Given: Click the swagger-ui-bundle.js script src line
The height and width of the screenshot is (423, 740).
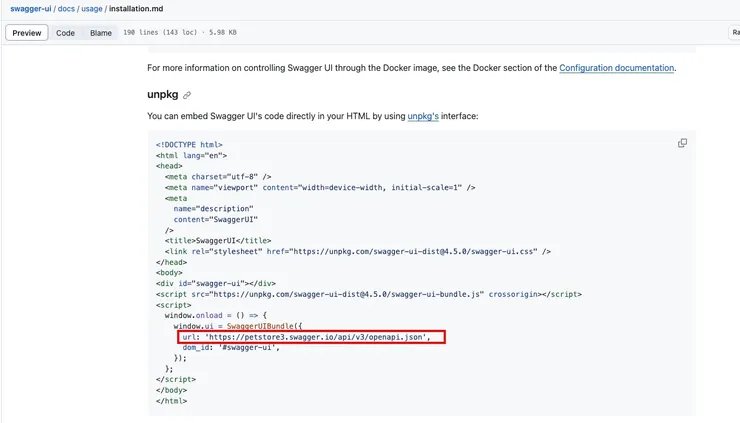Looking at the screenshot, I should pyautogui.click(x=369, y=294).
